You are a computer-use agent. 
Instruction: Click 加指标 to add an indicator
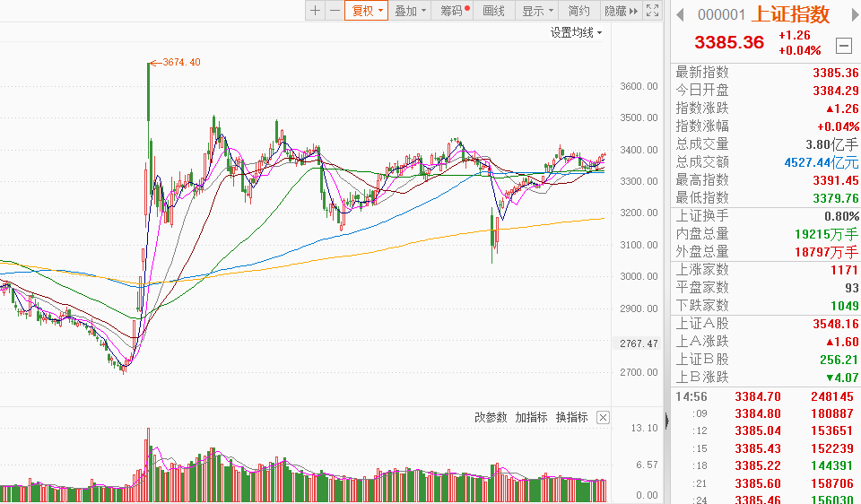531,417
